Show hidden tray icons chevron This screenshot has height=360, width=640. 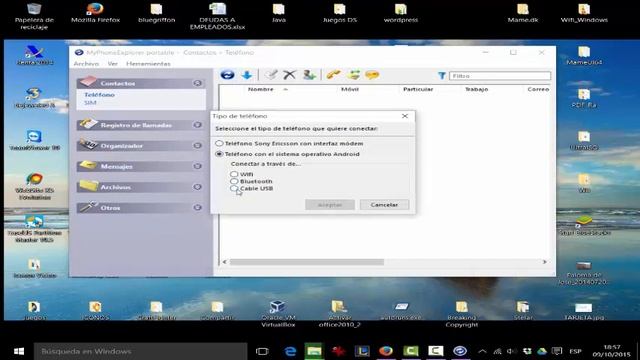pos(482,351)
